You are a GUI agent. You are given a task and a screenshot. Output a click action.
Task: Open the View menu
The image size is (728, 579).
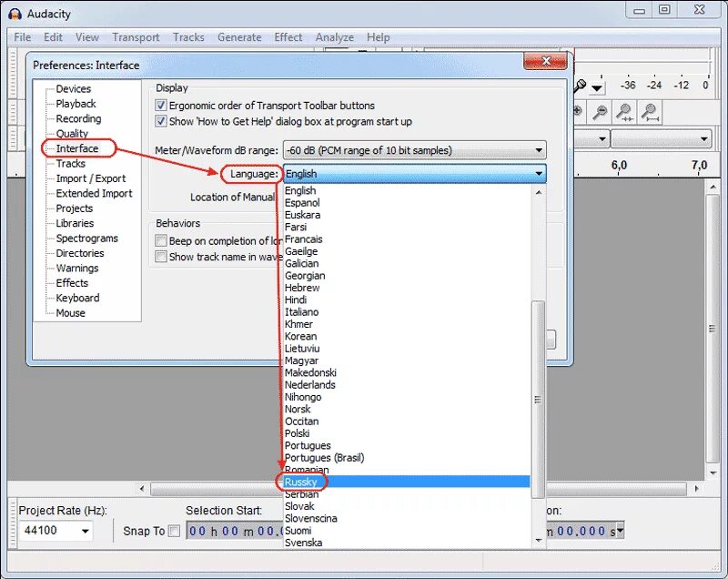[x=86, y=37]
